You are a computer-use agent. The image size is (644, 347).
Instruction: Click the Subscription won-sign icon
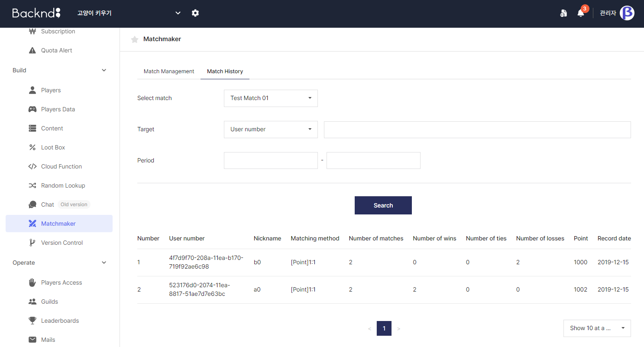point(32,31)
